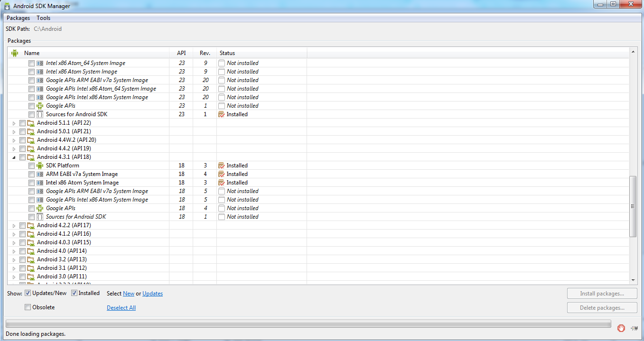The height and width of the screenshot is (341, 644).
Task: Open the SDK Manager log icon
Action: coord(634,328)
